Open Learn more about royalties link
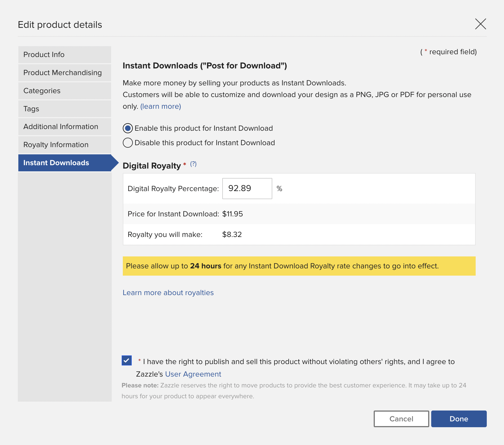Screen dimensions: 504x445 pyautogui.click(x=168, y=293)
